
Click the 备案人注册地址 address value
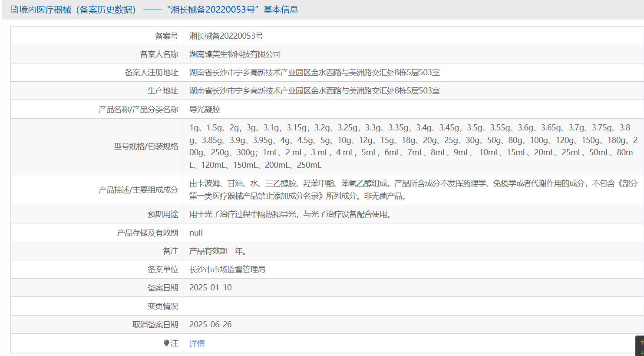pyautogui.click(x=314, y=73)
